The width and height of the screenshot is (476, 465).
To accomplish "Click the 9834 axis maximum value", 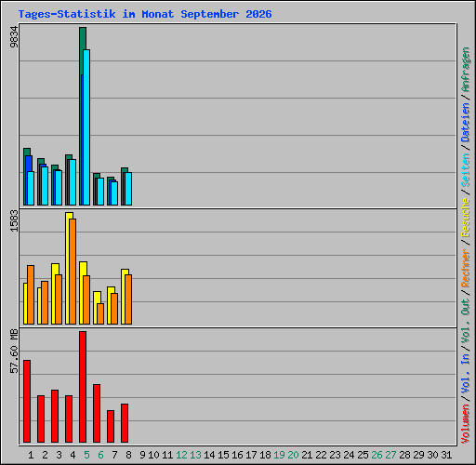I will click(x=14, y=37).
